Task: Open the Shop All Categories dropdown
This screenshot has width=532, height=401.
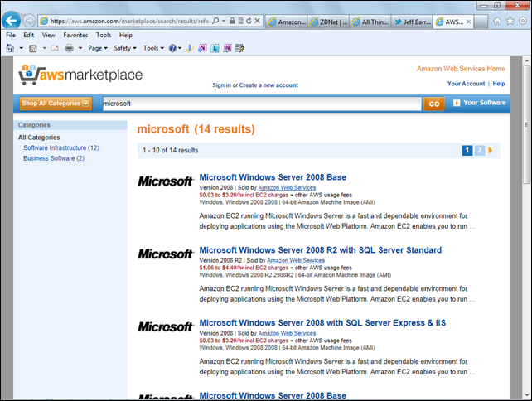Action: [x=56, y=103]
